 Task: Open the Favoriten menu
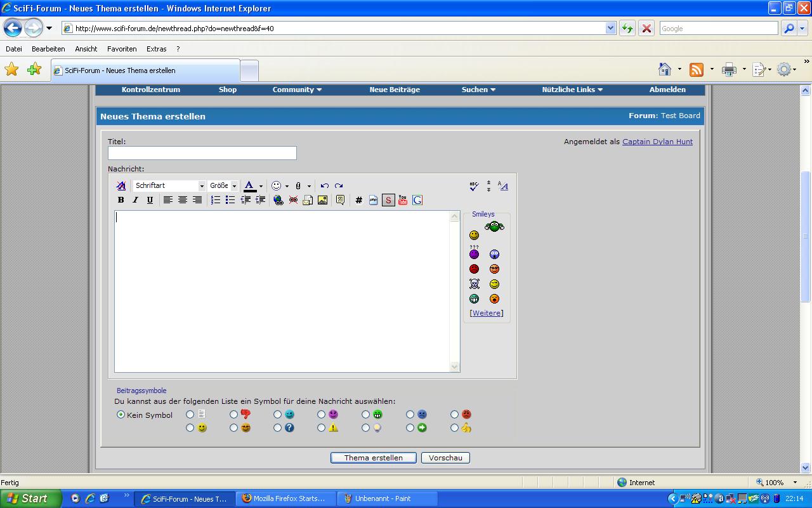pos(122,49)
